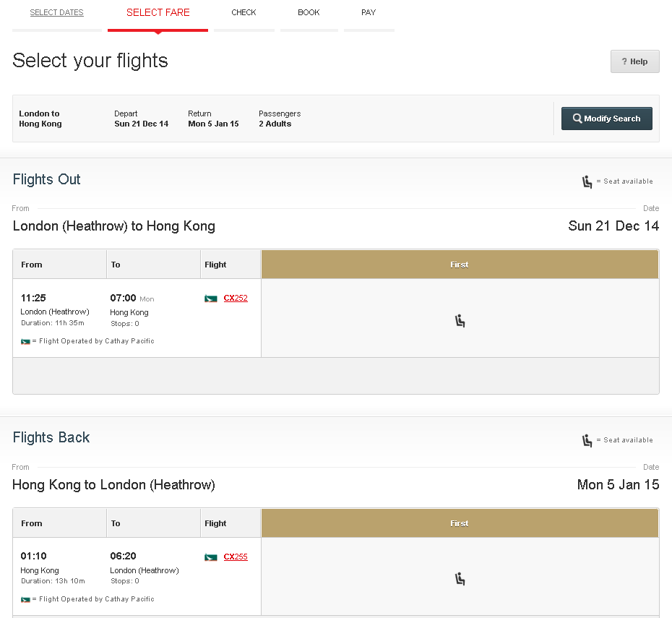Viewport: 672px width, 618px height.
Task: Click the First cabin header for return flights
Action: coord(460,523)
